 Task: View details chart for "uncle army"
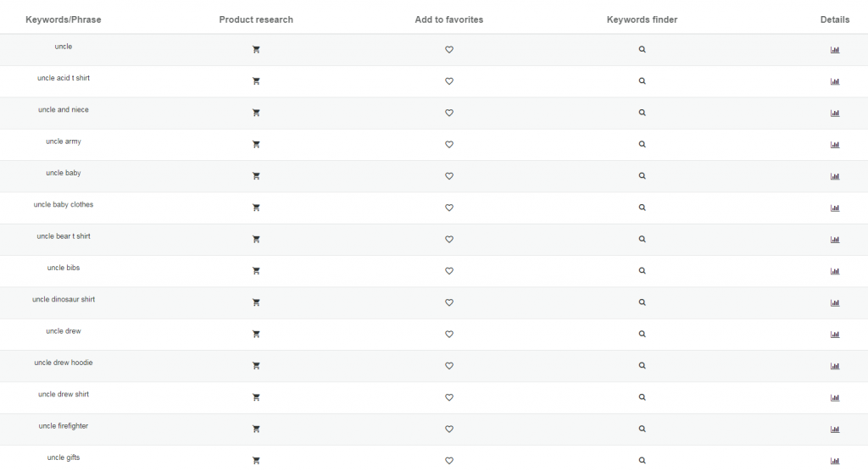pos(835,145)
